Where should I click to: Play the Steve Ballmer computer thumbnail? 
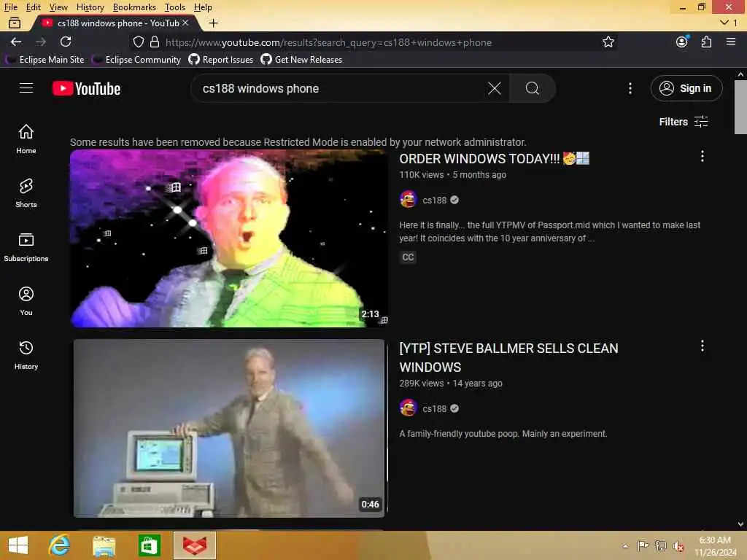pyautogui.click(x=228, y=428)
